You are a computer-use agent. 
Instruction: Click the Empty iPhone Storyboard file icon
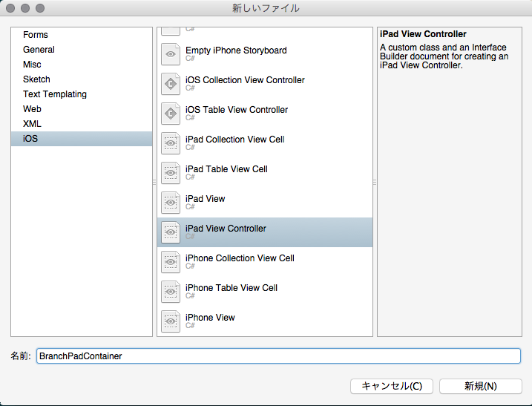pos(171,54)
